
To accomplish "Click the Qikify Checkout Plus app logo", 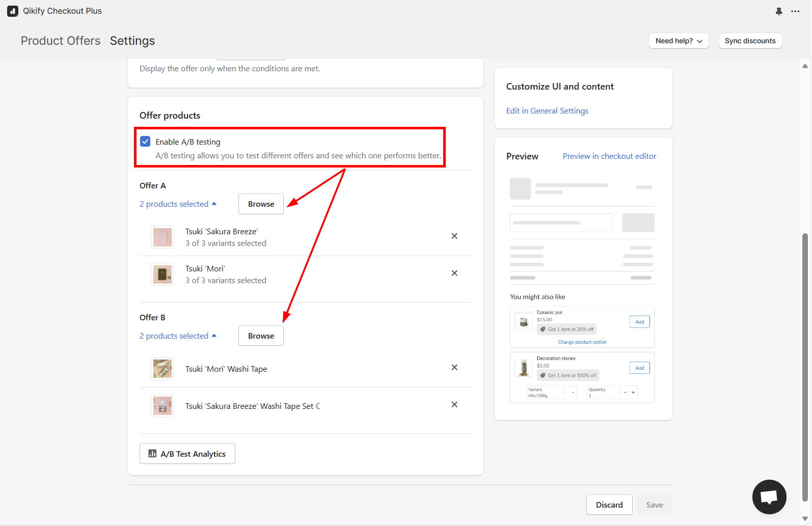I will click(13, 11).
